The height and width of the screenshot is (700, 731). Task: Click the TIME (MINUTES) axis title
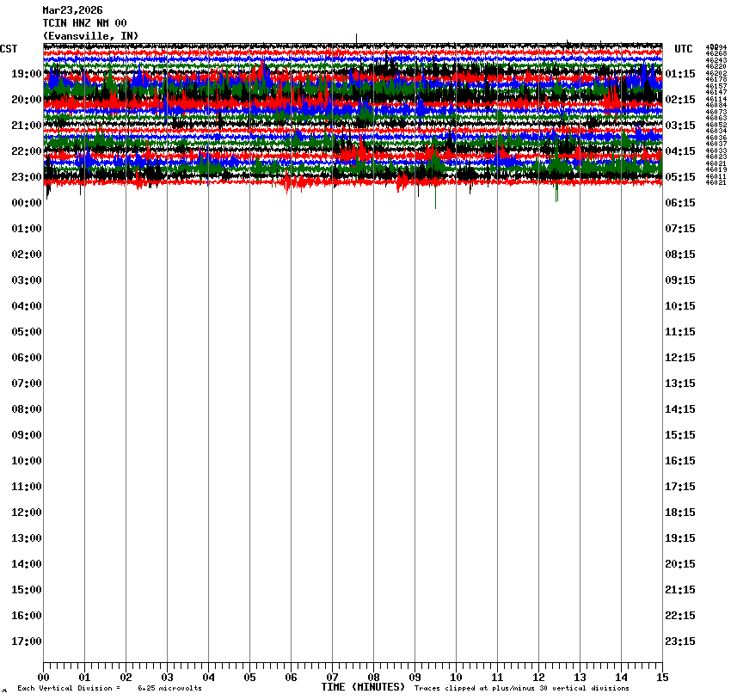[363, 687]
